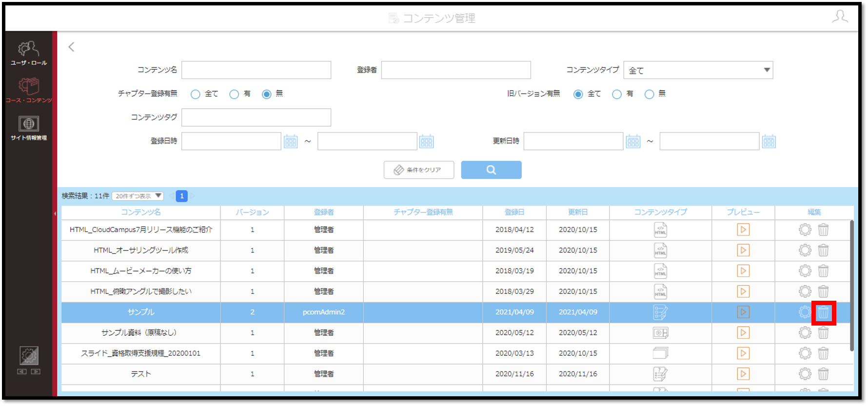868x406 pixels.
Task: Open calendar for 登録日時 start date
Action: 291,142
